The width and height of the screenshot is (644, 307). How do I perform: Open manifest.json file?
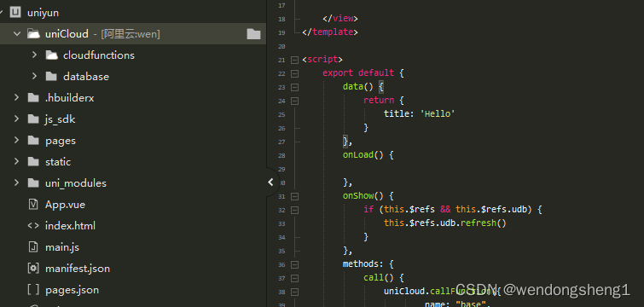(x=78, y=269)
